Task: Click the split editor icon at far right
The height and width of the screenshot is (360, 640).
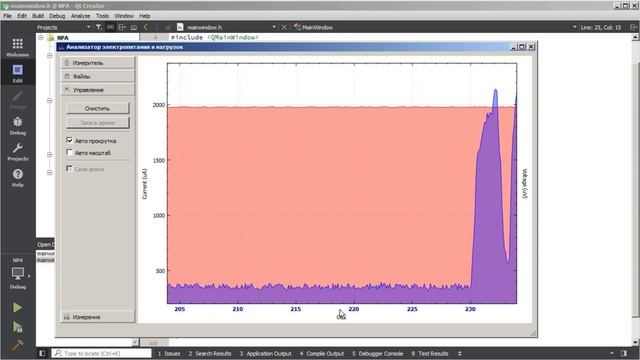Action: 633,27
